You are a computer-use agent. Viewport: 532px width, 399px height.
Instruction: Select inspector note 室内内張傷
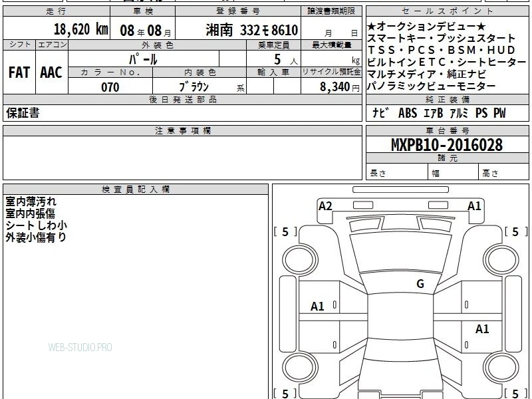click(x=30, y=213)
